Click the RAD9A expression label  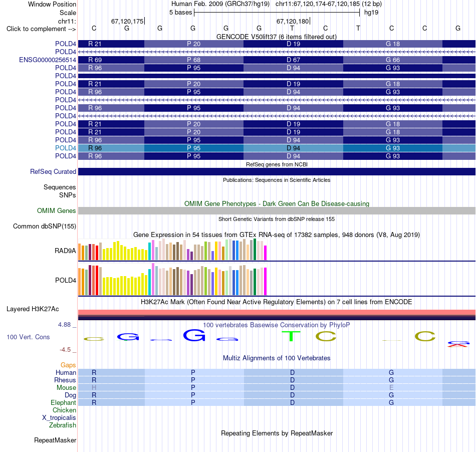[65, 251]
